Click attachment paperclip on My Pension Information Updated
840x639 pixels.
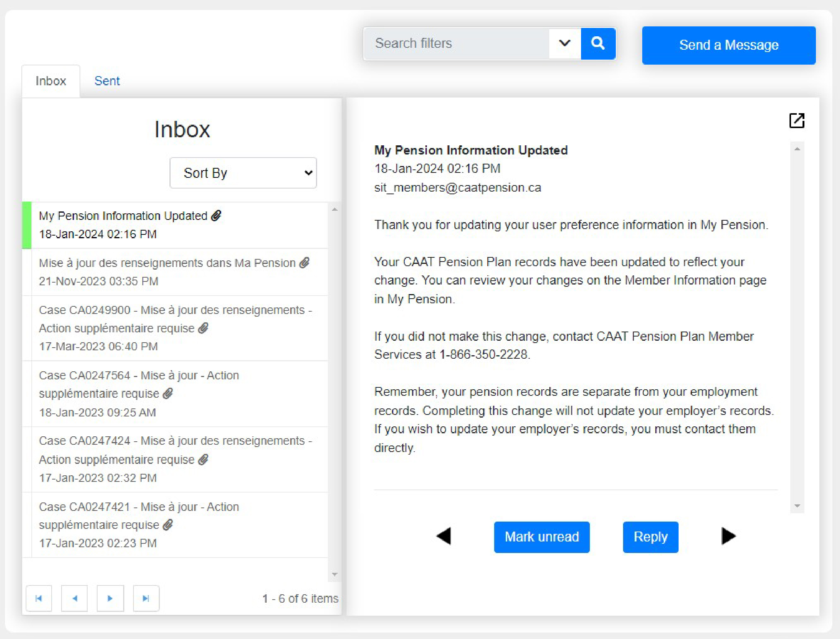217,216
